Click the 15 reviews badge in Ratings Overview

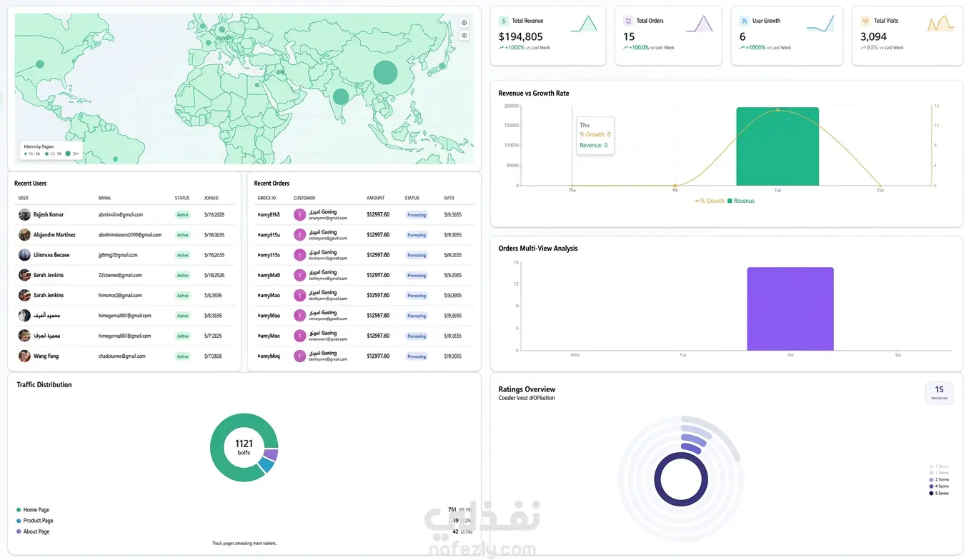tap(939, 393)
